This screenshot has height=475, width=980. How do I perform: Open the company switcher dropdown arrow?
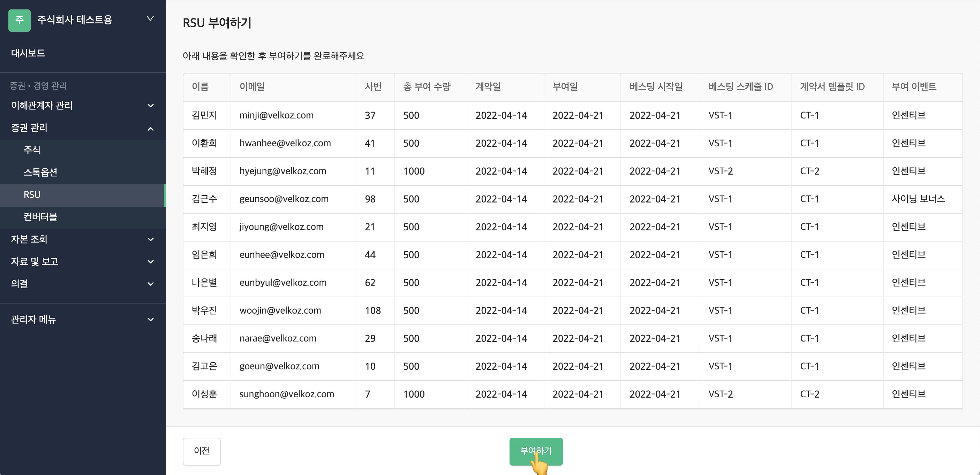150,18
